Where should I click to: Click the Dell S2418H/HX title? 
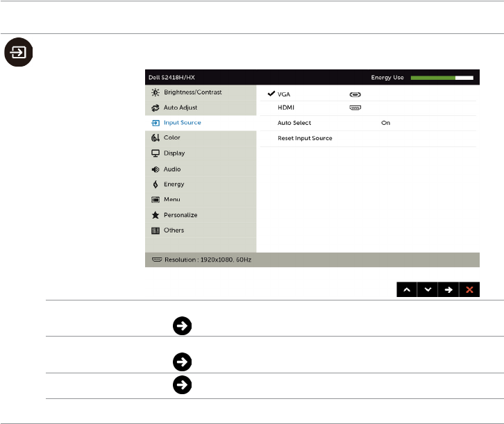pos(171,78)
